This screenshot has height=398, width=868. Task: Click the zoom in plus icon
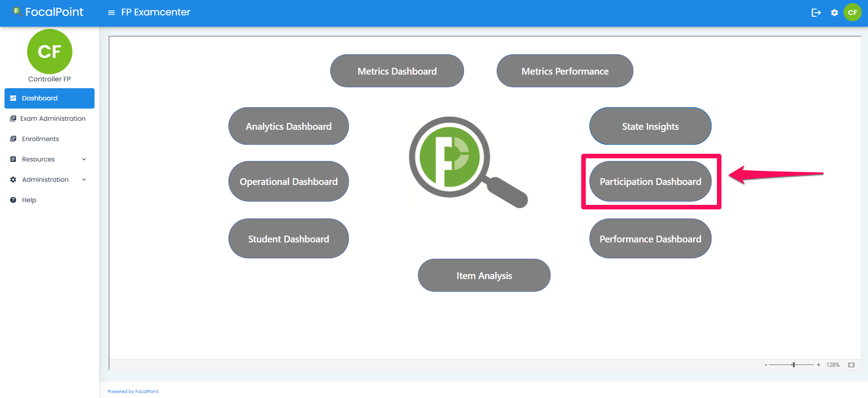coord(818,365)
